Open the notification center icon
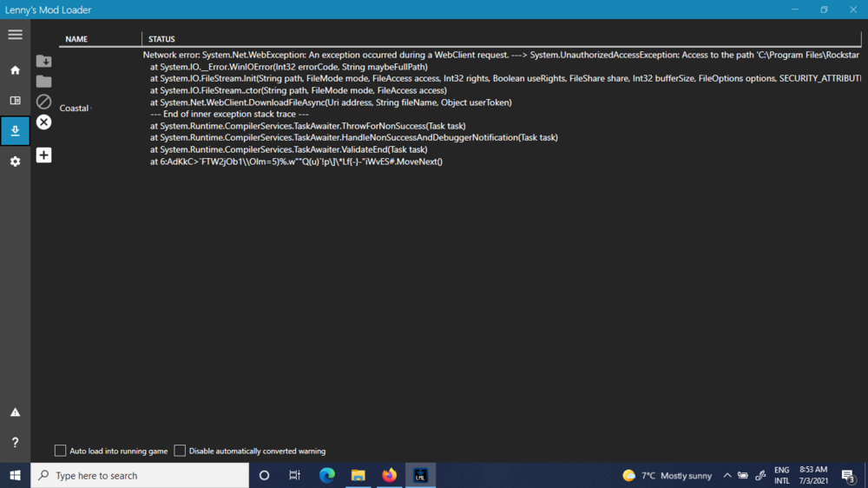 [847, 475]
